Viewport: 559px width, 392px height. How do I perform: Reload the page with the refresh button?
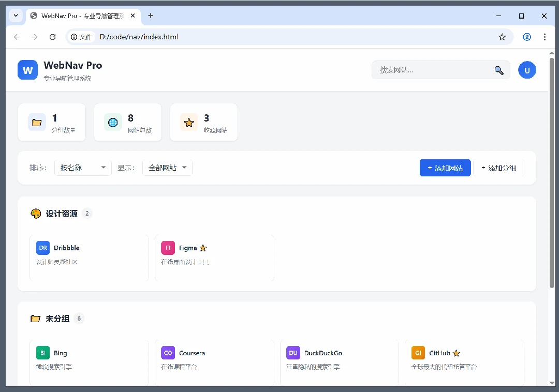pyautogui.click(x=52, y=37)
